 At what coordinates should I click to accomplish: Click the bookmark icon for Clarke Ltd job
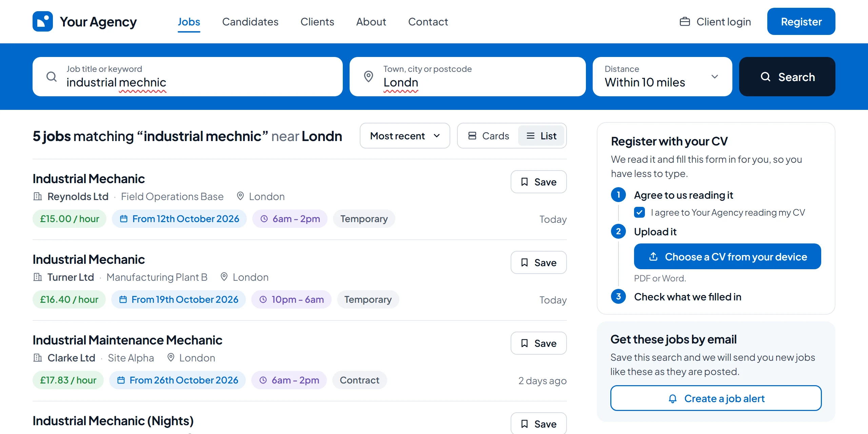525,343
